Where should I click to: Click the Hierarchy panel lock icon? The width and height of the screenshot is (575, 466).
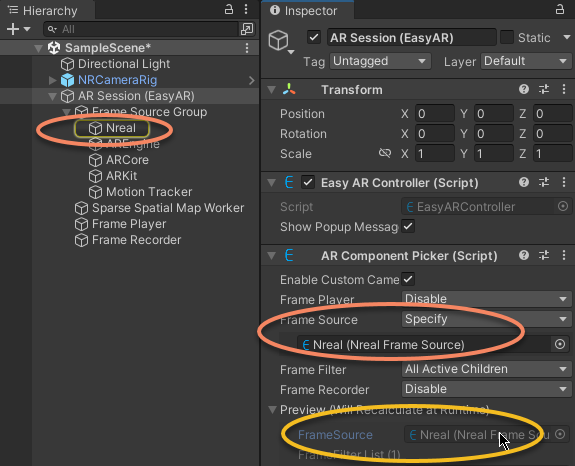click(x=229, y=9)
